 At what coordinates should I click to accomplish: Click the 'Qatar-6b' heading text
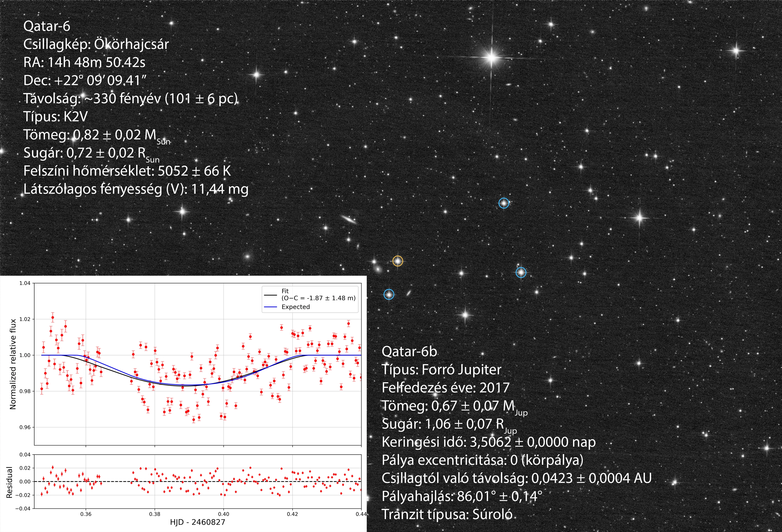(409, 352)
